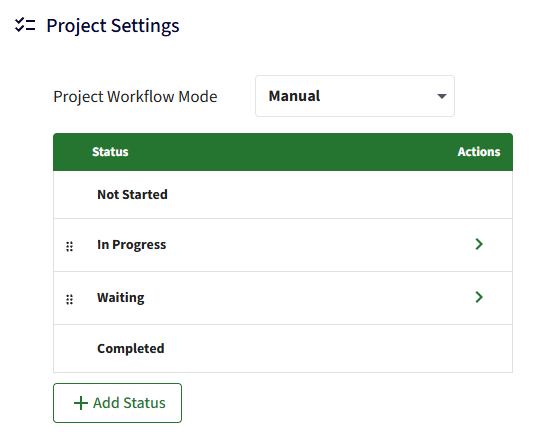Screen dimensions: 535x432
Task: Click the empty actions cell for Completed
Action: click(x=479, y=348)
